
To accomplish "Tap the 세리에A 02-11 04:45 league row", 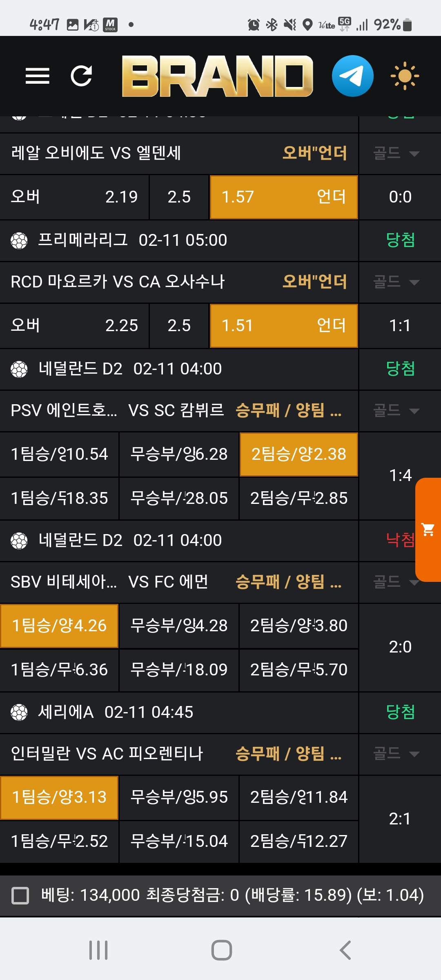I will point(179,712).
